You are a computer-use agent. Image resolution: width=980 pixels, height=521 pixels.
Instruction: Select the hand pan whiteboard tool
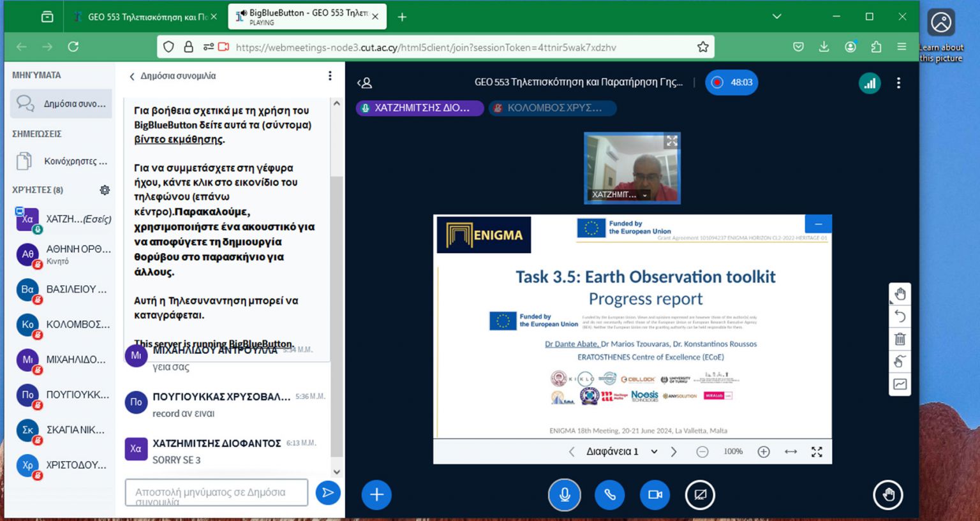pyautogui.click(x=900, y=294)
